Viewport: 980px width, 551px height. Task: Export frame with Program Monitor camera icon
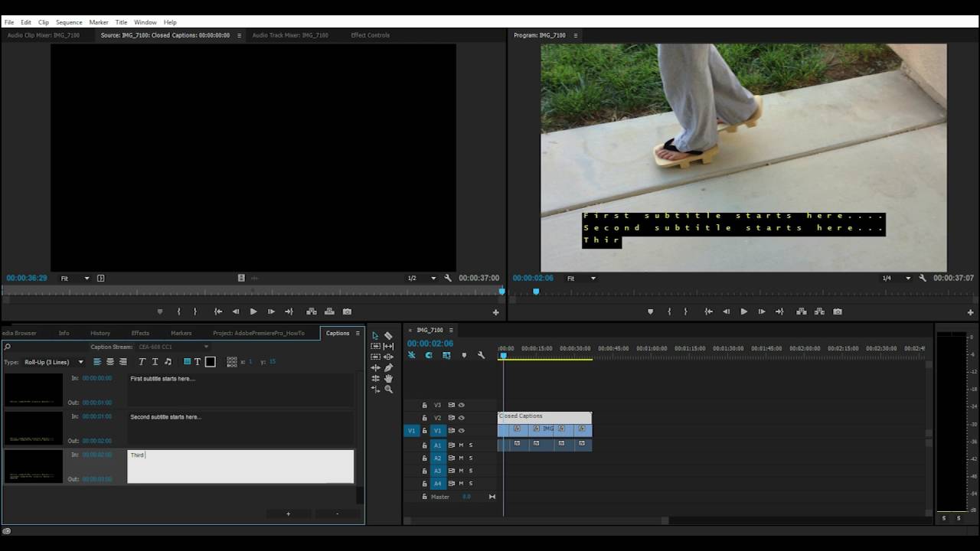tap(837, 311)
